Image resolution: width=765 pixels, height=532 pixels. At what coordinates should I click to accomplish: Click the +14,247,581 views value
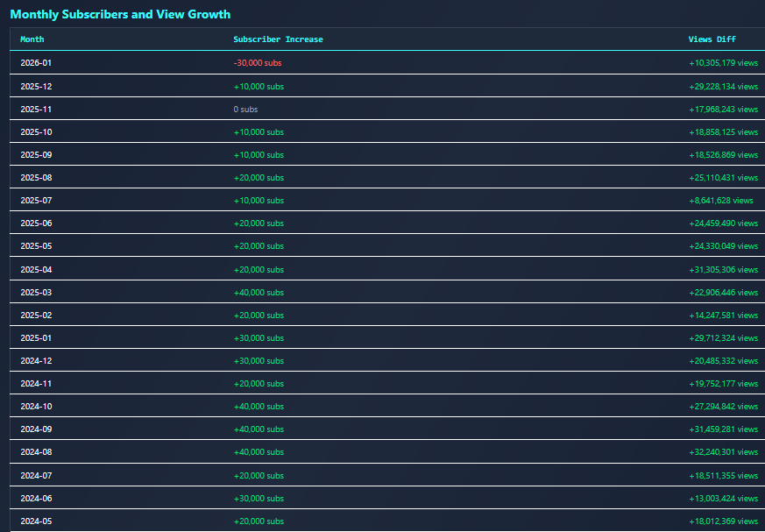point(724,316)
